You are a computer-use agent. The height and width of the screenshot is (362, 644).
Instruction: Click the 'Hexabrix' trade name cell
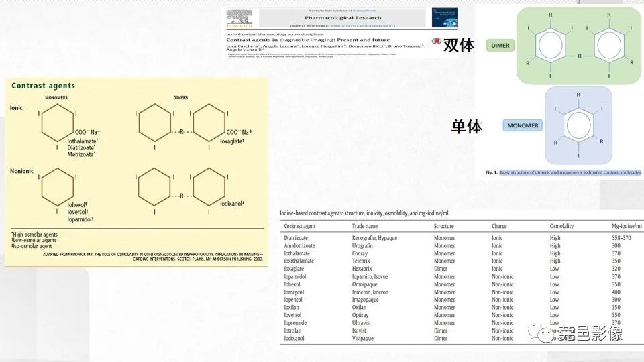tap(362, 269)
